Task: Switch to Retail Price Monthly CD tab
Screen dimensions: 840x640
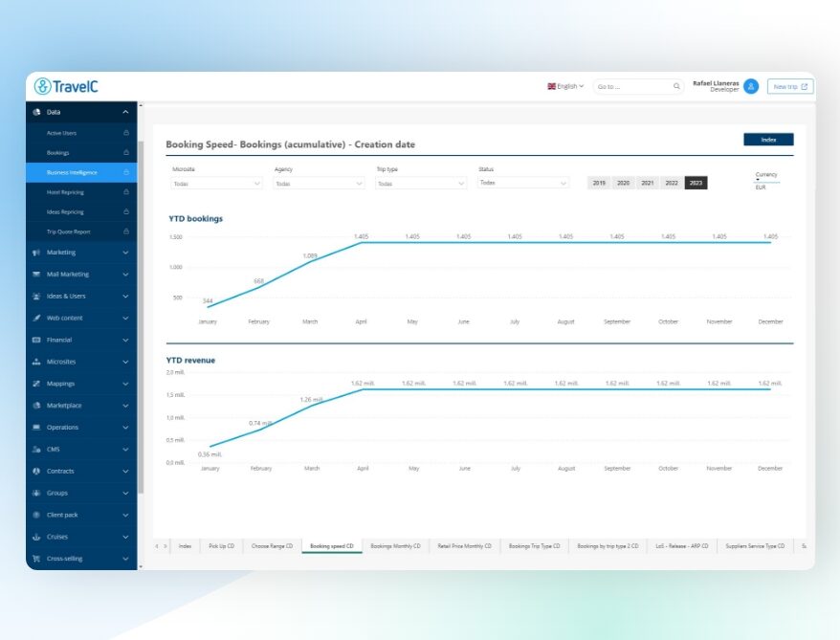Action: [x=464, y=546]
